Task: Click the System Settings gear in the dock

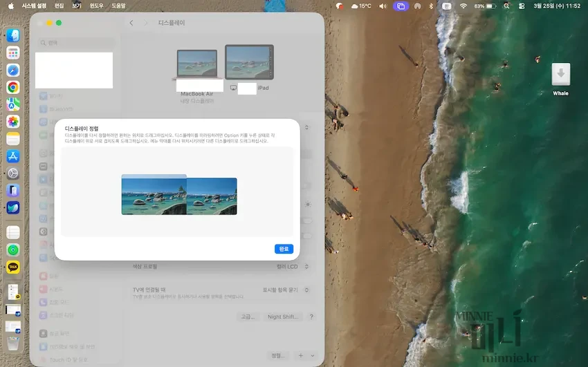Action: [x=12, y=173]
